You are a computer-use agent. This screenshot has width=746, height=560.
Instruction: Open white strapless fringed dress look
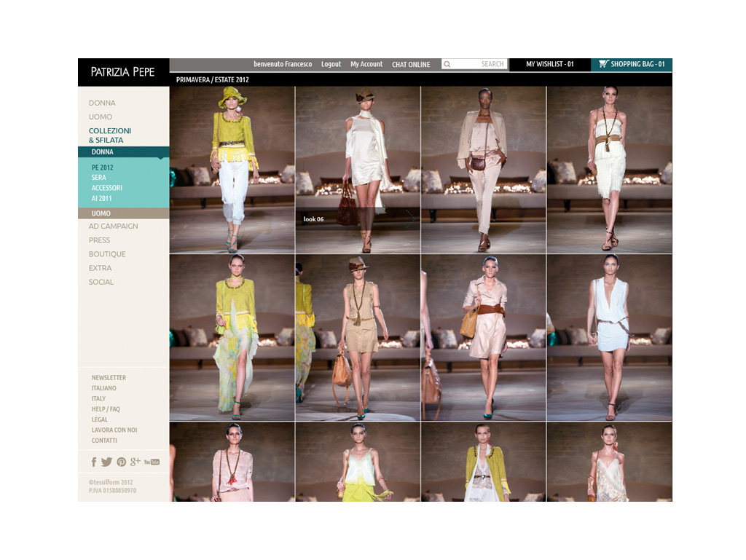[x=610, y=170]
